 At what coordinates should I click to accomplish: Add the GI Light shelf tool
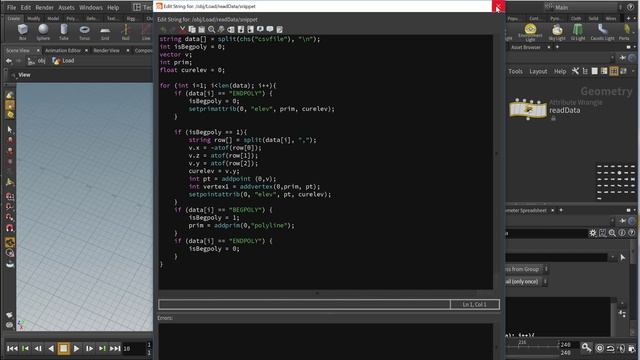click(x=578, y=32)
